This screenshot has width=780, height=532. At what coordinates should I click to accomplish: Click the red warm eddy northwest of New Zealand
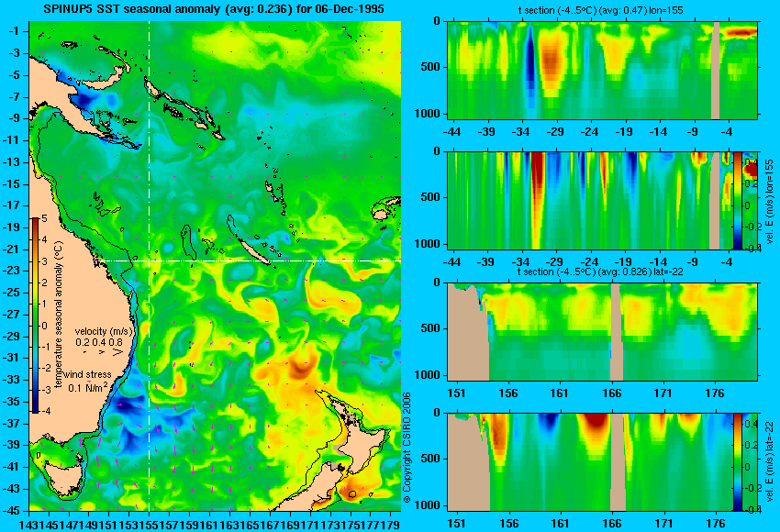(300, 368)
